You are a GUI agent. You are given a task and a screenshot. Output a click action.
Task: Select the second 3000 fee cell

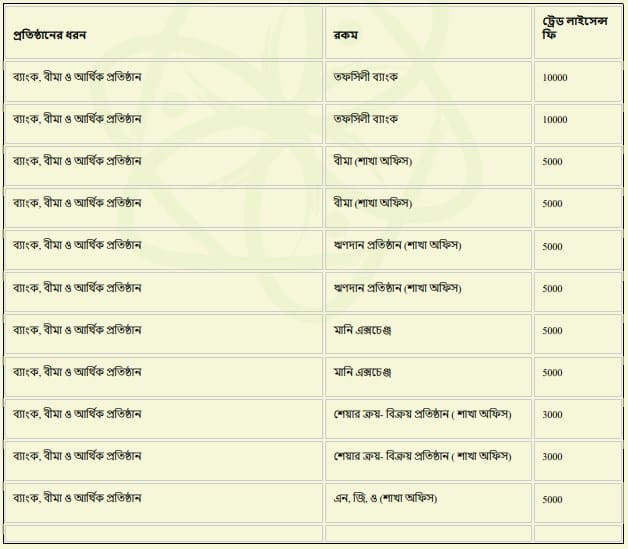pyautogui.click(x=552, y=457)
